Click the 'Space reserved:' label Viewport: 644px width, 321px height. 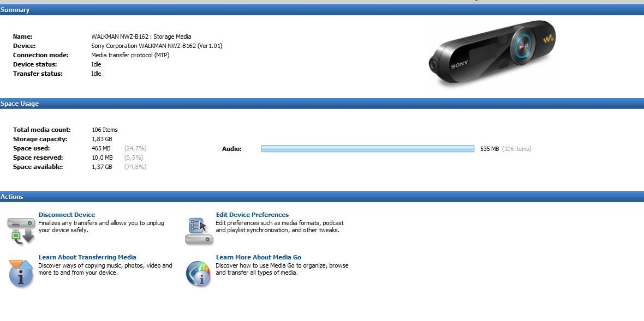pyautogui.click(x=38, y=158)
